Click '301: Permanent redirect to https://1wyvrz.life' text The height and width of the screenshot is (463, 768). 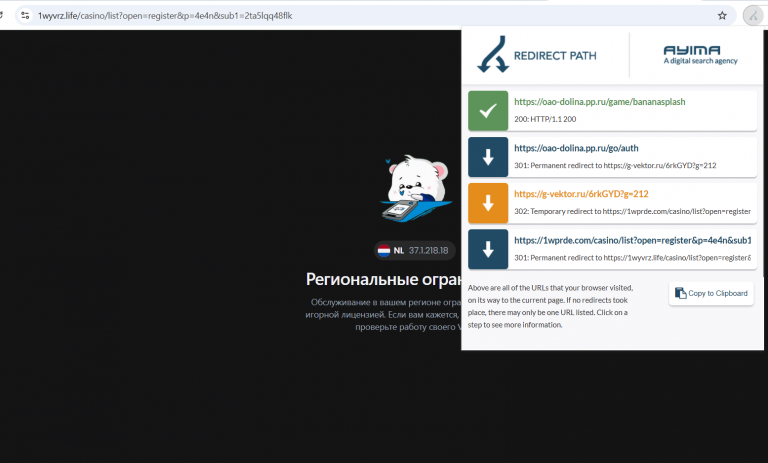click(x=632, y=258)
